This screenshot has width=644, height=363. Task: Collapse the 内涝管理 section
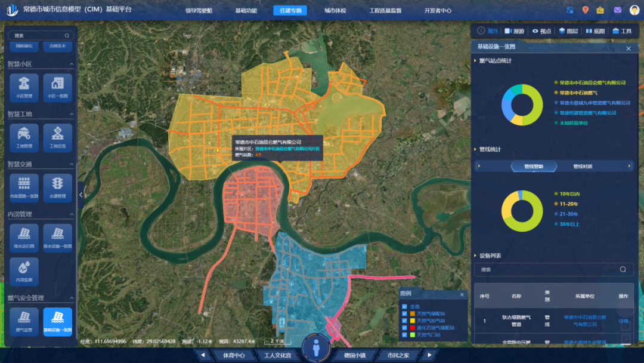tap(72, 214)
